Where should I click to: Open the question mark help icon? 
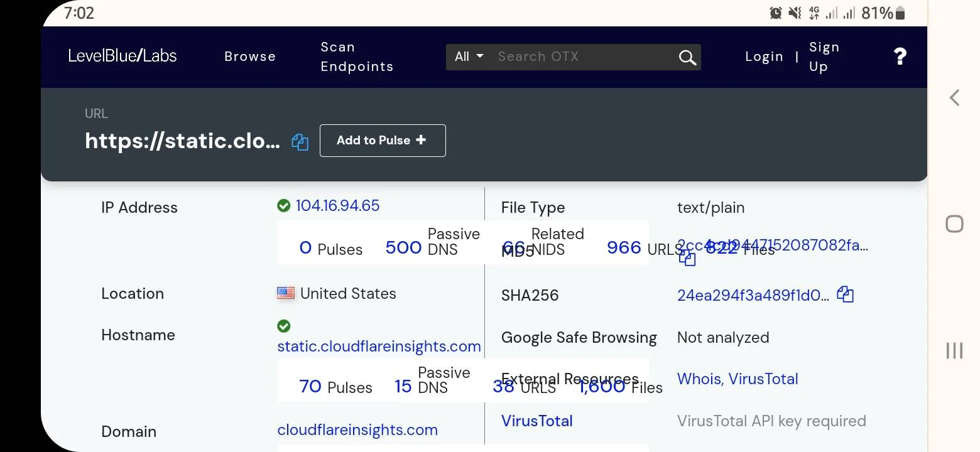click(x=900, y=56)
